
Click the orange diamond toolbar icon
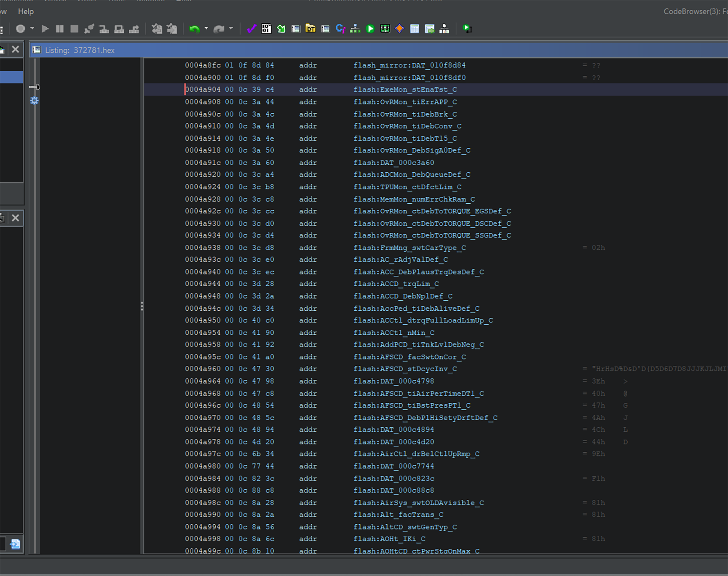coord(399,29)
